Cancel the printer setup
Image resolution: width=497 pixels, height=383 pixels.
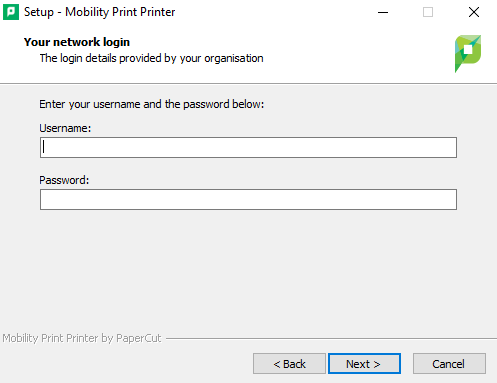tap(449, 364)
